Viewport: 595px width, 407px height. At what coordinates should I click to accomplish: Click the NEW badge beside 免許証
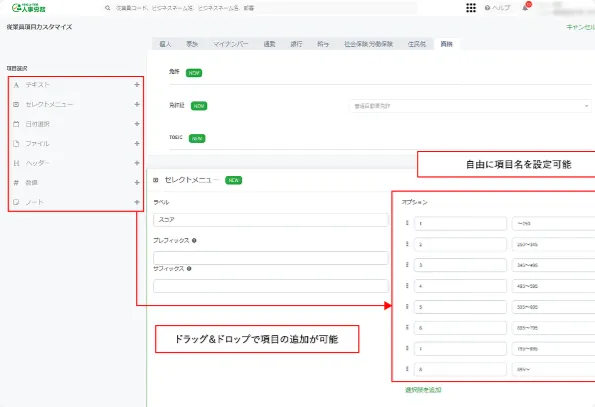(x=199, y=106)
